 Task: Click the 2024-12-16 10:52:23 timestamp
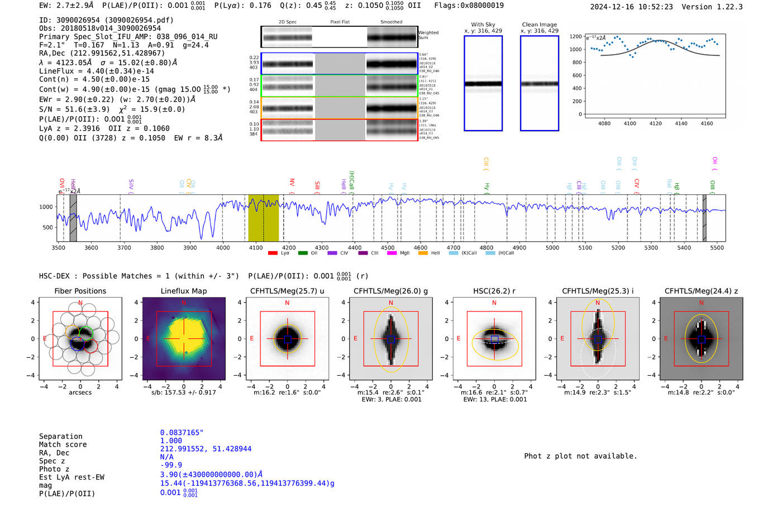click(632, 7)
